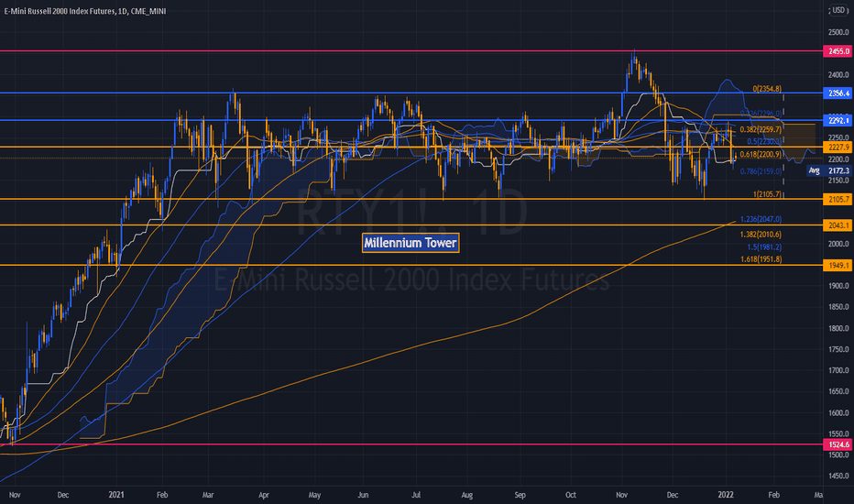Select the 1.5(1981.2) Fibonacci extension label
Viewport: 854px width, 504px height.
tap(764, 247)
